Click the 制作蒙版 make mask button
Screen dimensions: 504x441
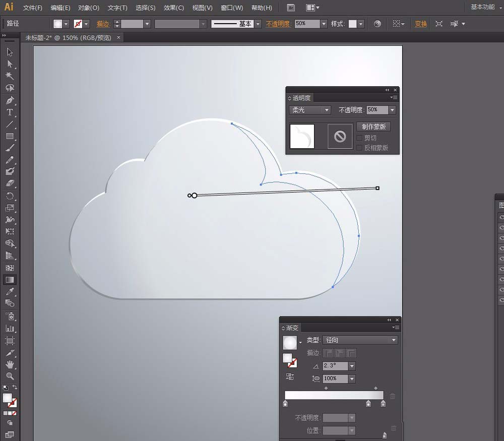click(373, 127)
